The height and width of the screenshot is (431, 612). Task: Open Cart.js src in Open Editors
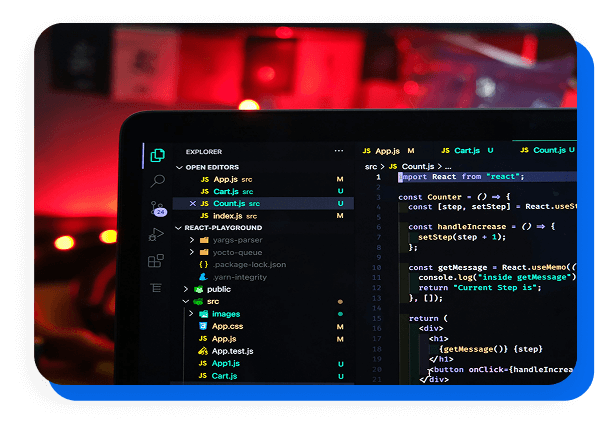point(265,191)
